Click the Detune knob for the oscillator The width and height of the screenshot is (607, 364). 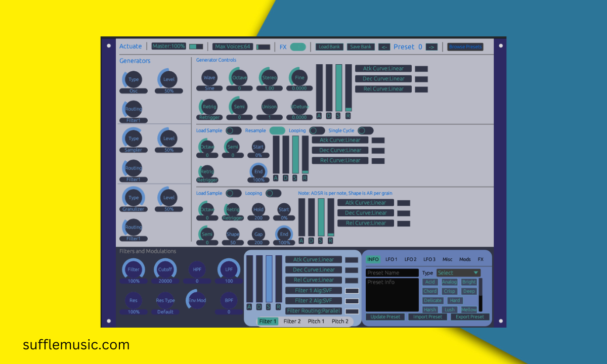tap(298, 107)
